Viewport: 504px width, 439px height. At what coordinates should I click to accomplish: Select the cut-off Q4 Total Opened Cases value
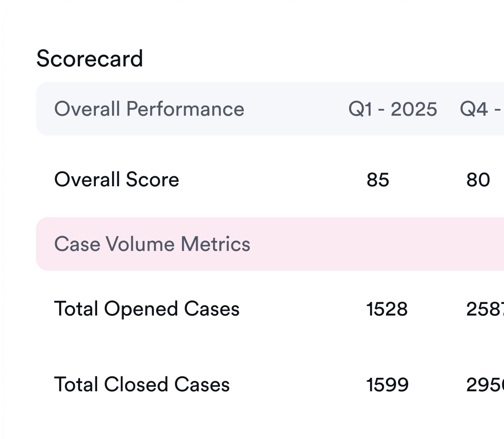point(485,309)
